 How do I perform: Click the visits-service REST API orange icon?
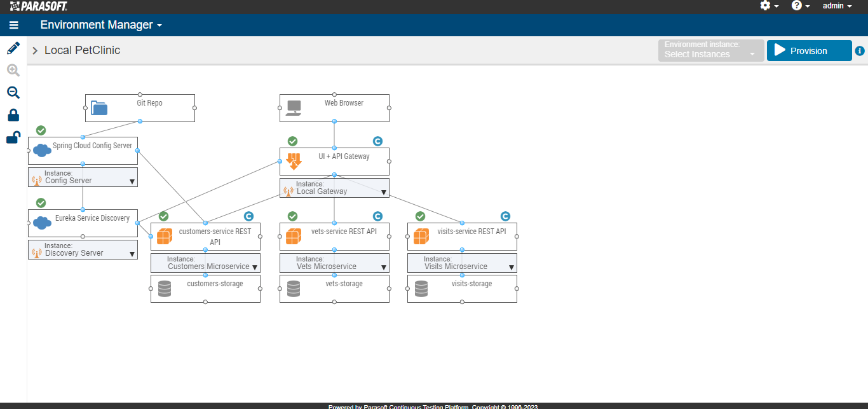(421, 237)
